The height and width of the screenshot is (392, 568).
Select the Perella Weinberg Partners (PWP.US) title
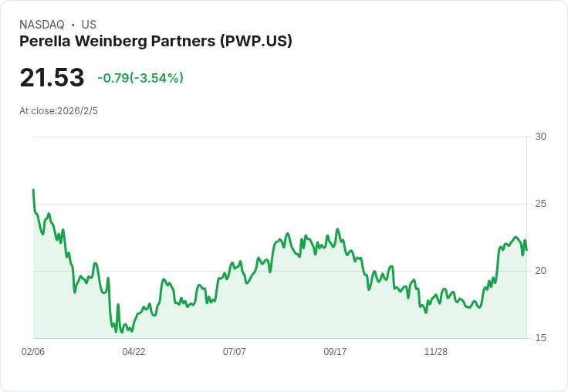pos(156,42)
